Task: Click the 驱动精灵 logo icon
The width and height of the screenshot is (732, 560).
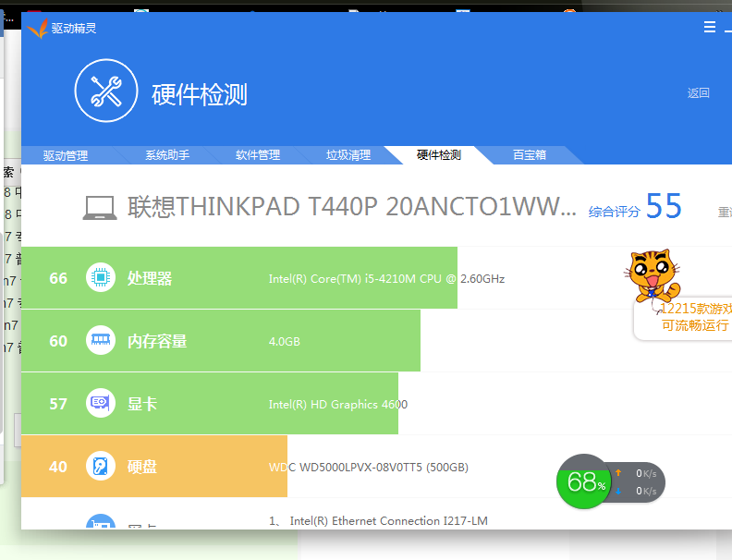Action: click(x=37, y=28)
